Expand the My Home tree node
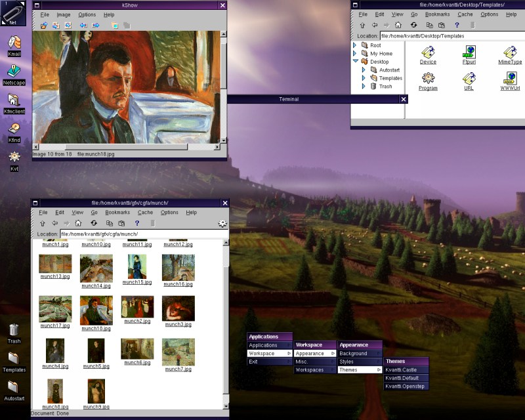The image size is (525, 420). coord(355,53)
